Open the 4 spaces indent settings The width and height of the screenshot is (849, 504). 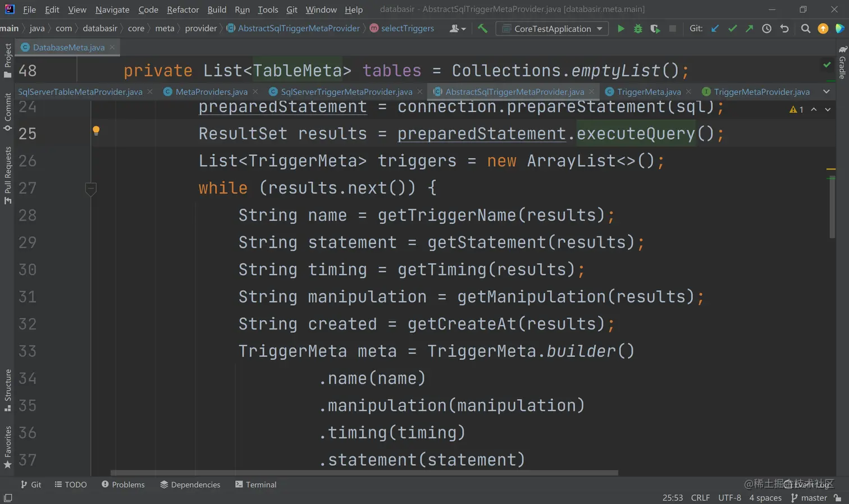click(765, 498)
